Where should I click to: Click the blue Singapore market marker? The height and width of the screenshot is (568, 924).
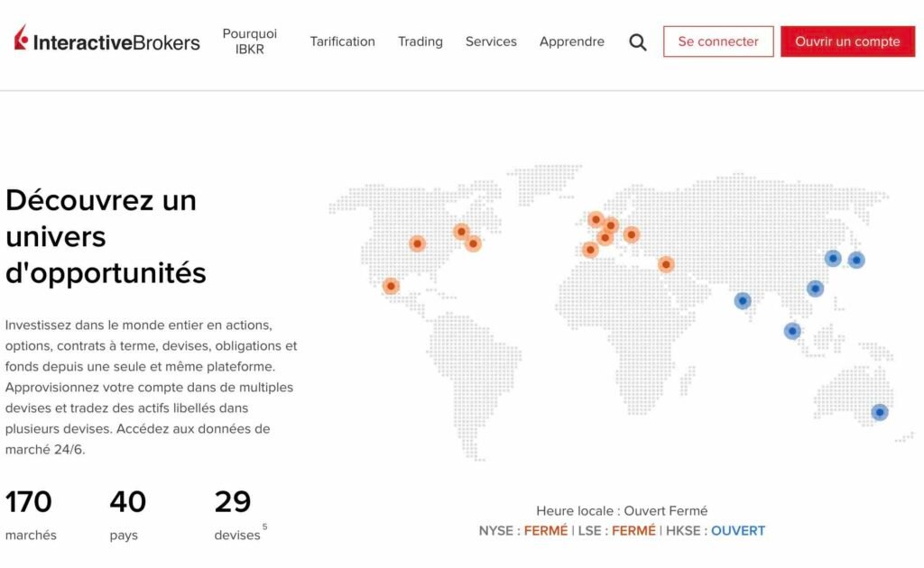(792, 331)
